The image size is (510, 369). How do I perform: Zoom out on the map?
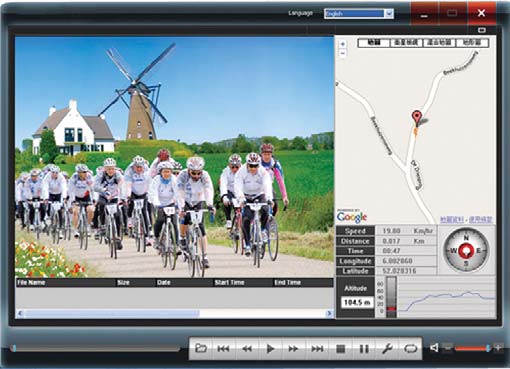[x=343, y=53]
